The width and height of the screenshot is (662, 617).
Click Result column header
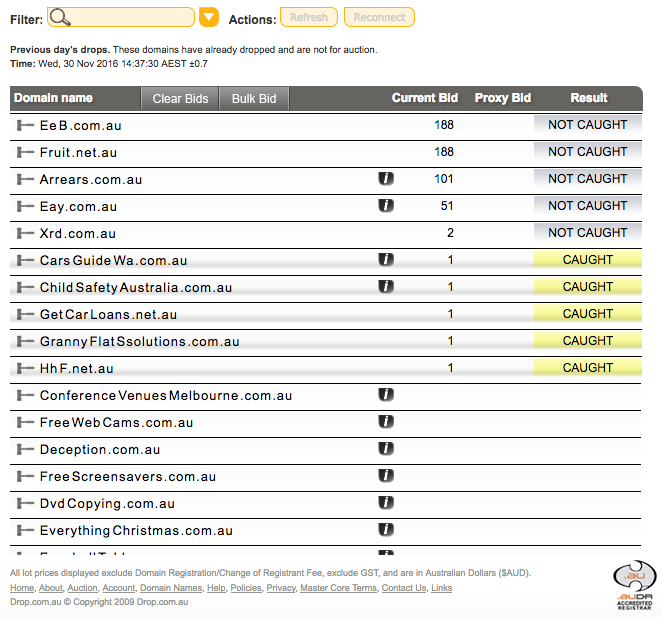[589, 98]
